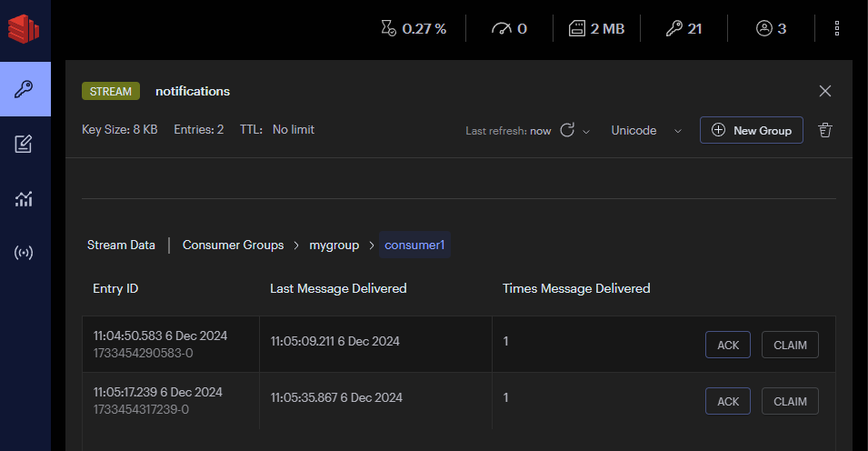The width and height of the screenshot is (868, 451).
Task: Open the Unicode format dropdown
Action: pyautogui.click(x=646, y=130)
